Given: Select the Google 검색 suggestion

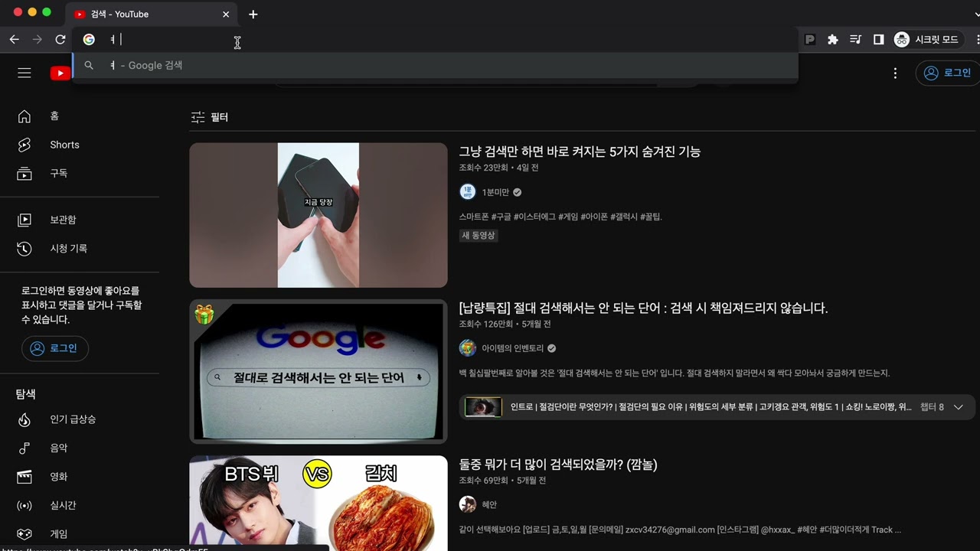Looking at the screenshot, I should 435,66.
